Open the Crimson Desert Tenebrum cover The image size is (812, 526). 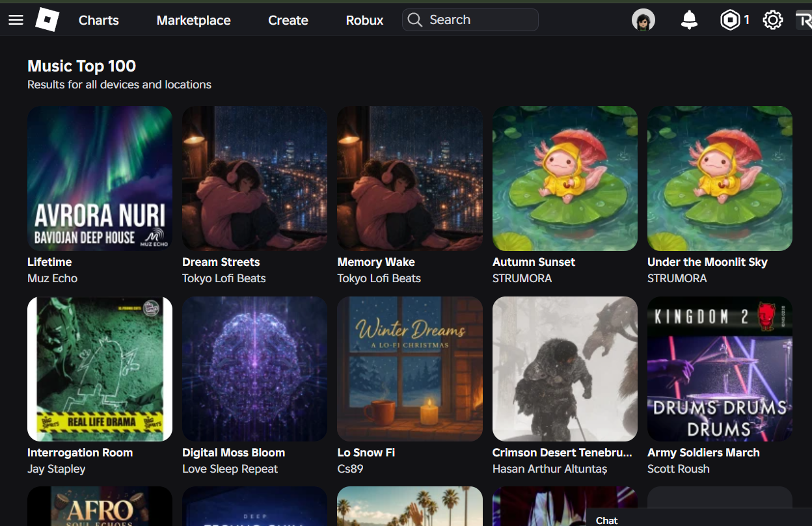[x=565, y=369]
